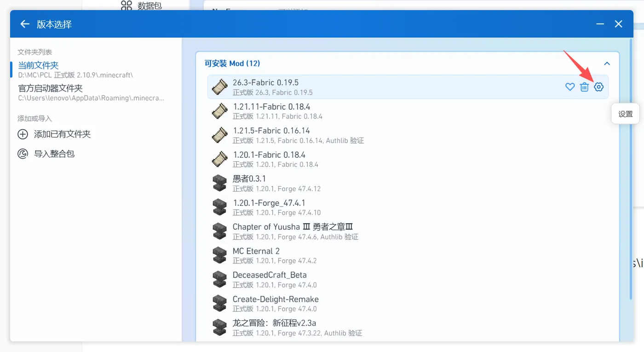Click the fabric icon of 26.3-Fabric 0.19.5
This screenshot has height=352, width=644.
coord(219,87)
